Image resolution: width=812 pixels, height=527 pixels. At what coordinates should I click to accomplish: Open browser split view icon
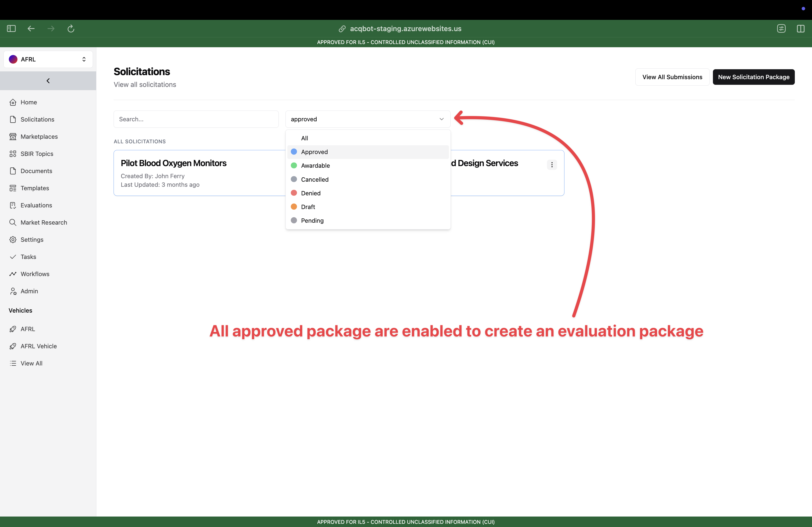[800, 29]
